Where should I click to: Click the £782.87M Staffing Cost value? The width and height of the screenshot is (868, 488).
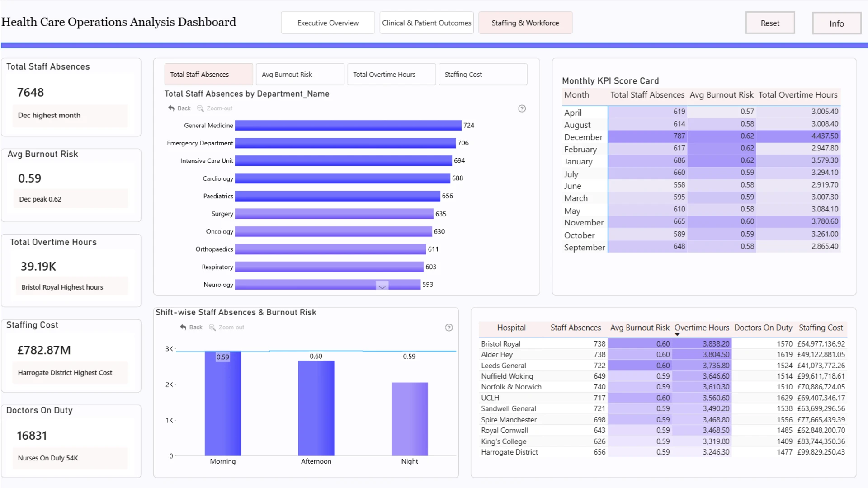tap(44, 350)
